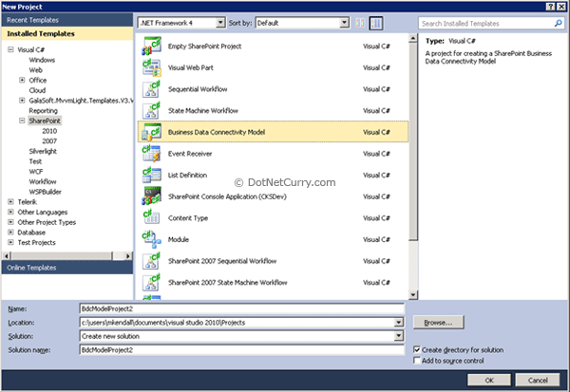This screenshot has width=570, height=392.
Task: Click the Visual Web Part template icon
Action: point(151,67)
